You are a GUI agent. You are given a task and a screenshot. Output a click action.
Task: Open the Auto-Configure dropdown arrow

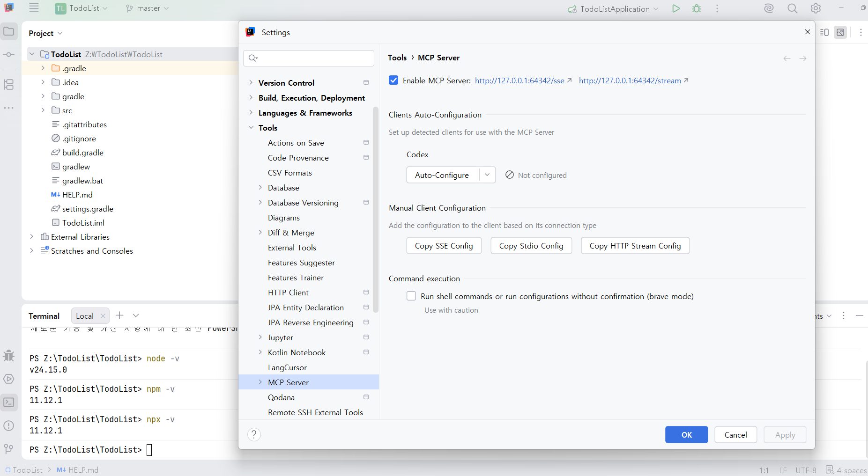pos(487,175)
